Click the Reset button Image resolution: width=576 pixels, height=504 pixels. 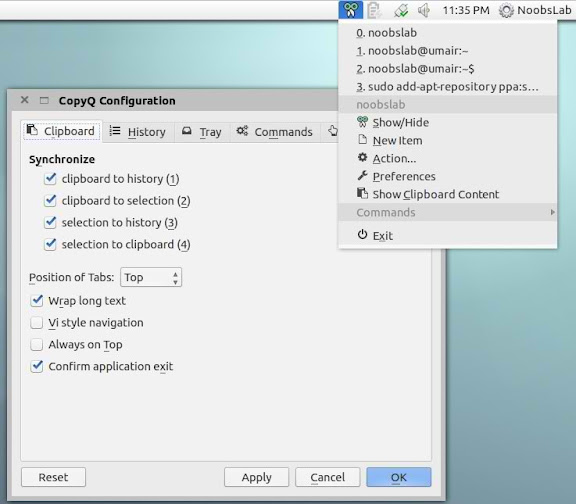coord(54,477)
